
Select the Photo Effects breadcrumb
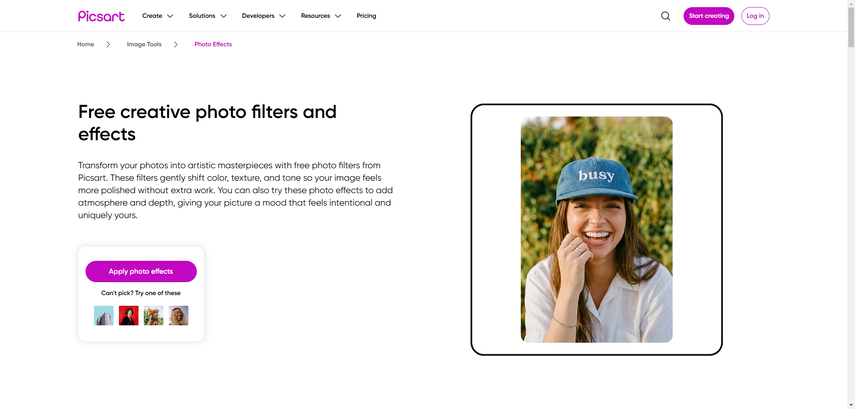[213, 44]
